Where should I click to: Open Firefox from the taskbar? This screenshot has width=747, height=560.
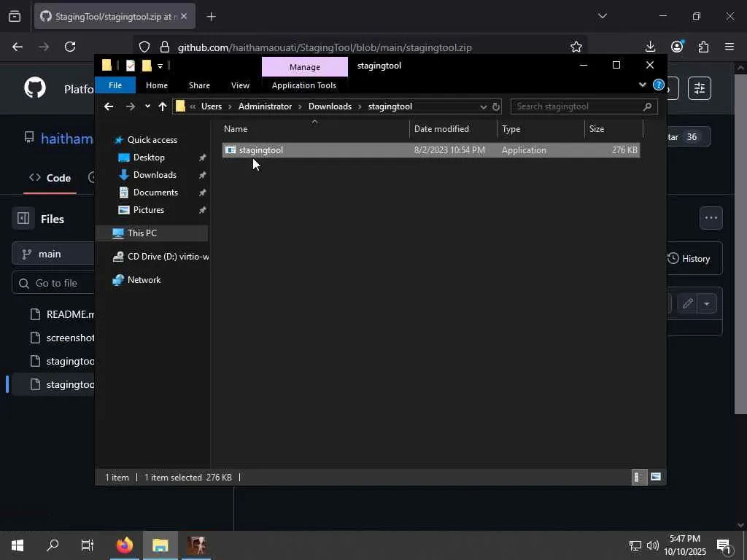(x=125, y=545)
